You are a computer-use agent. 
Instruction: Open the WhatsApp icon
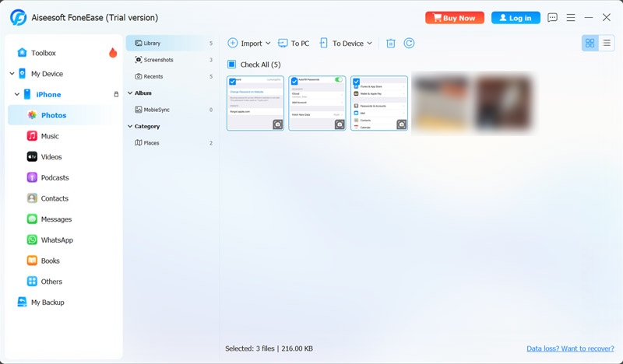click(32, 240)
